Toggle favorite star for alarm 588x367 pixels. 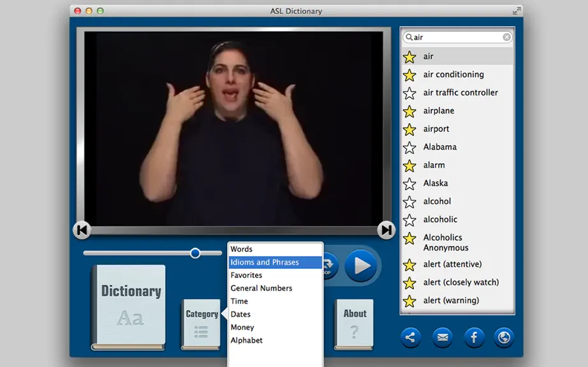click(x=409, y=166)
